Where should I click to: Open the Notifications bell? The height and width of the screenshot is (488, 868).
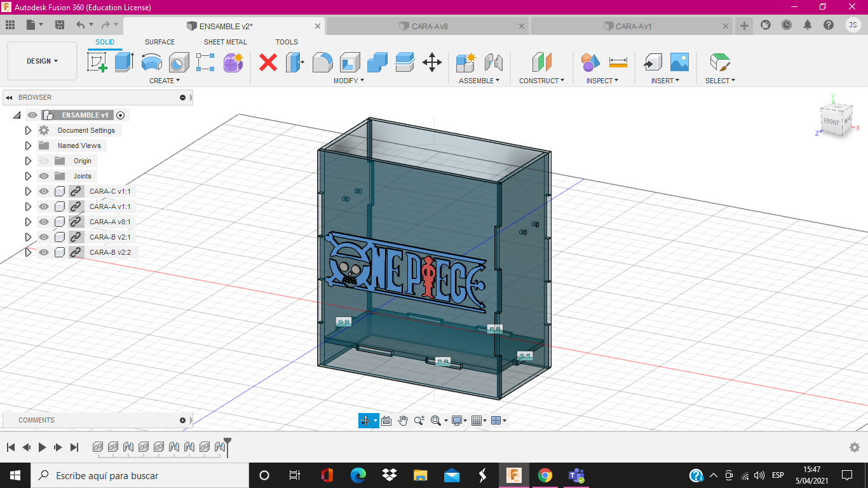808,25
